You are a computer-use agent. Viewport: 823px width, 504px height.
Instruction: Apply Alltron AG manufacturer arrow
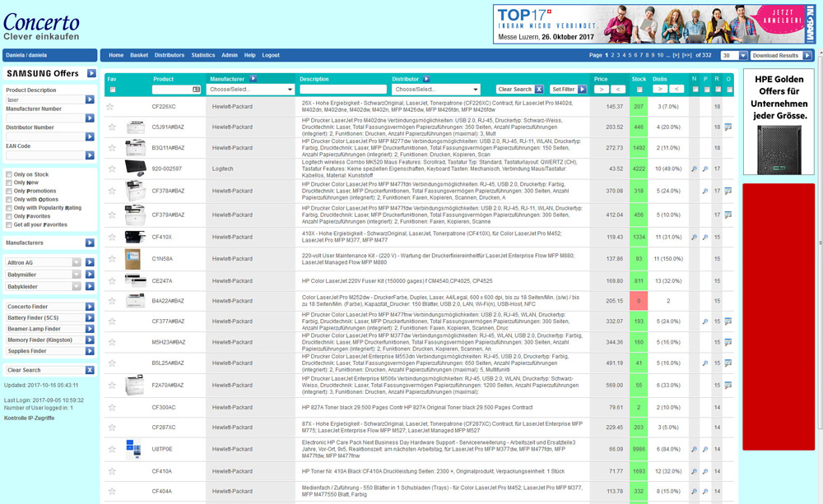click(x=90, y=262)
